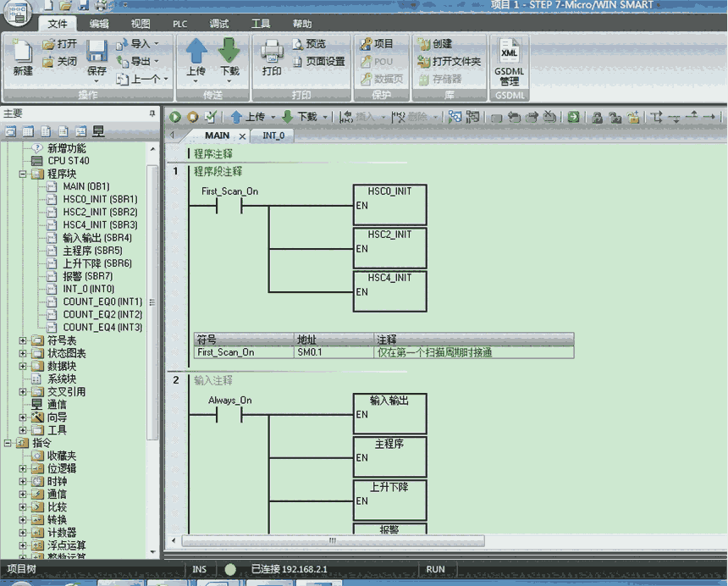Click the orange STOP toolbar icon

click(x=192, y=117)
